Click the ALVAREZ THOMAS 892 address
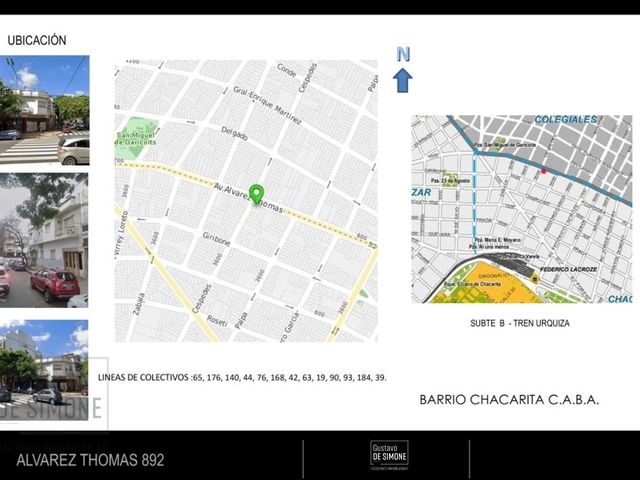This screenshot has height=480, width=640. click(90, 460)
